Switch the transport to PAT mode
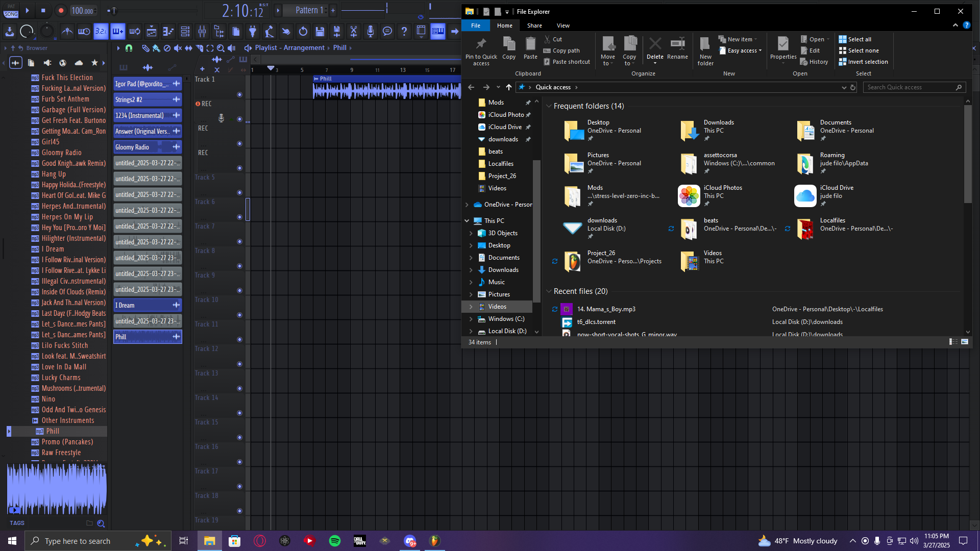980x551 pixels. pos(11,6)
